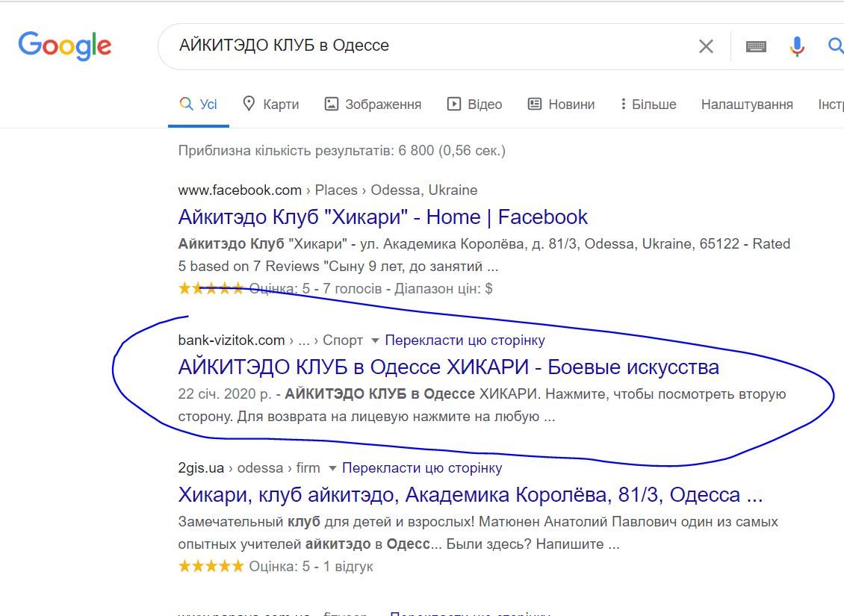Expand the Більше menu
844x616 pixels.
[x=648, y=105]
